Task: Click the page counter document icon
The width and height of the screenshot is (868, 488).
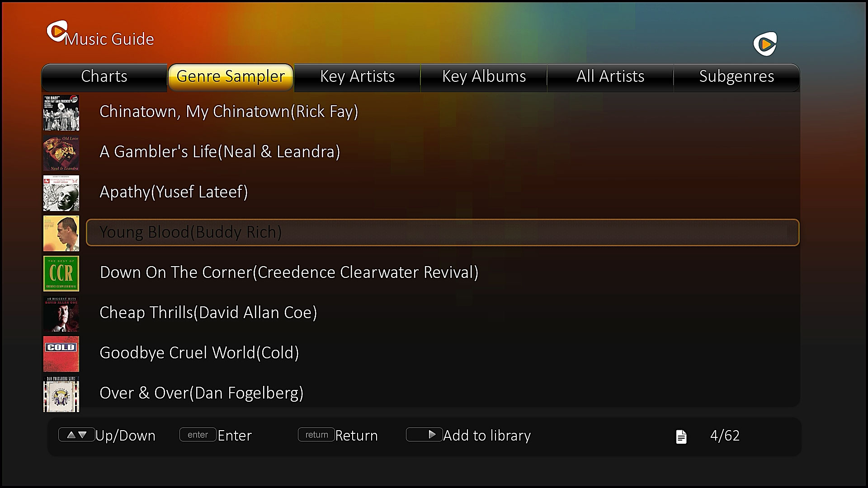Action: tap(681, 436)
